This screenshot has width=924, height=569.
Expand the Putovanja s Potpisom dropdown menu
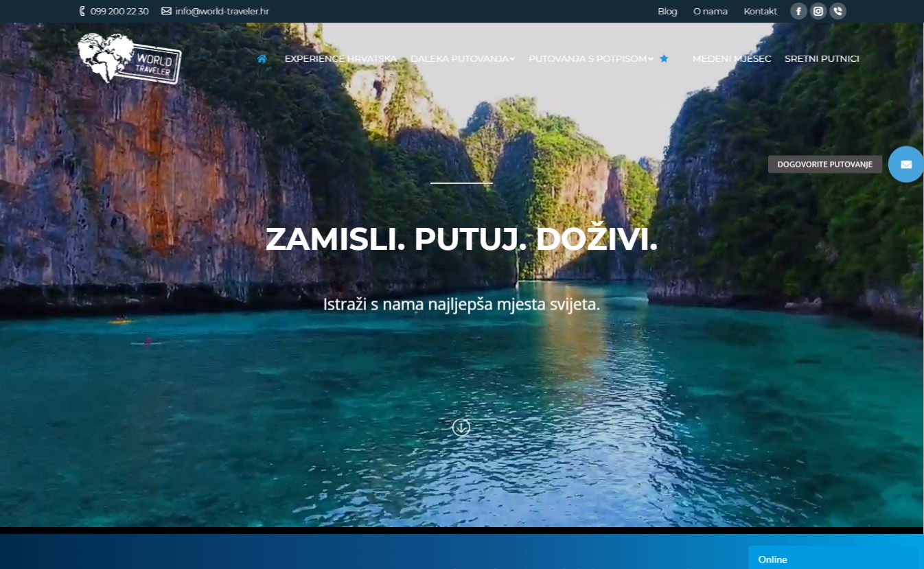click(x=591, y=59)
